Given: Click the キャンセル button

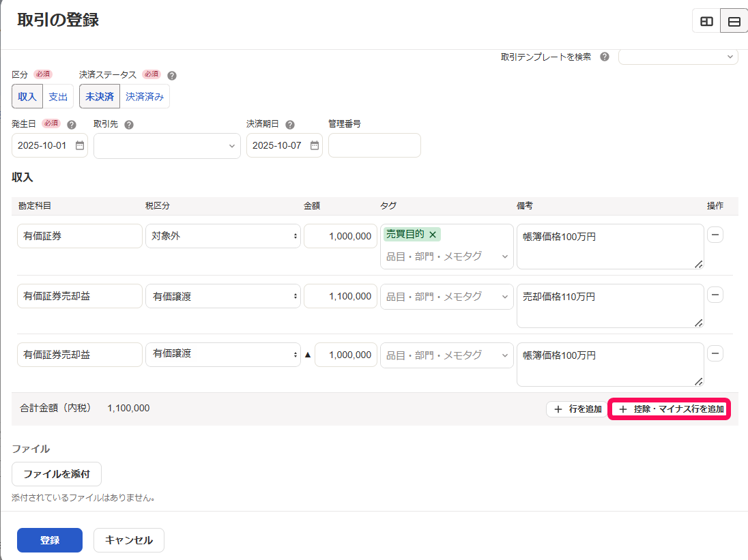Looking at the screenshot, I should [x=129, y=540].
